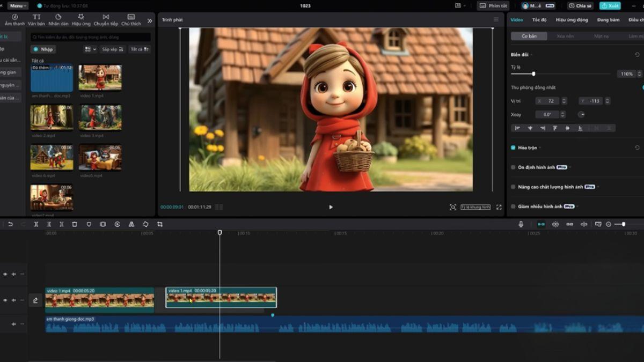Viewport: 644px width, 362px height.
Task: Click the Nhập import button
Action: [x=43, y=49]
